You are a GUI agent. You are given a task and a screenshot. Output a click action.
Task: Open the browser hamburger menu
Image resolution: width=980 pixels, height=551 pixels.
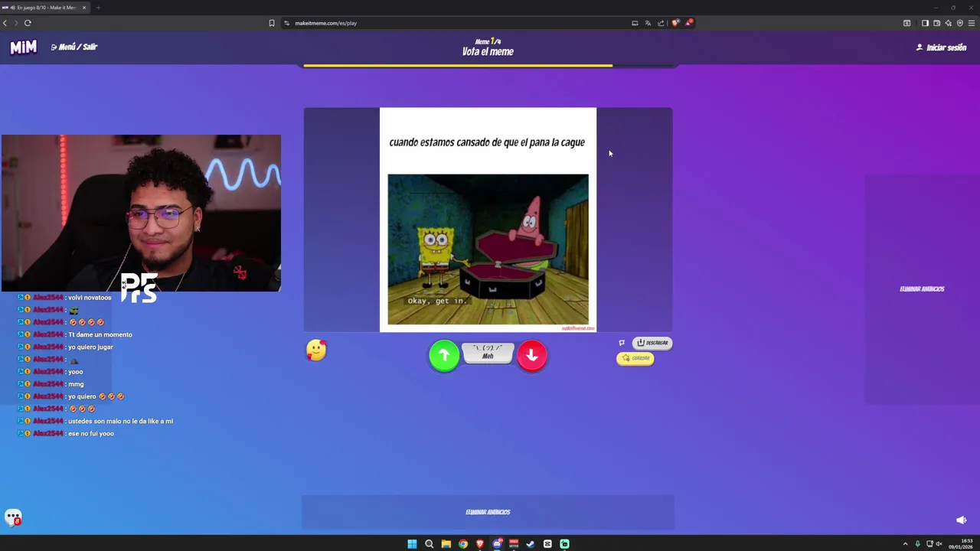[x=972, y=23]
